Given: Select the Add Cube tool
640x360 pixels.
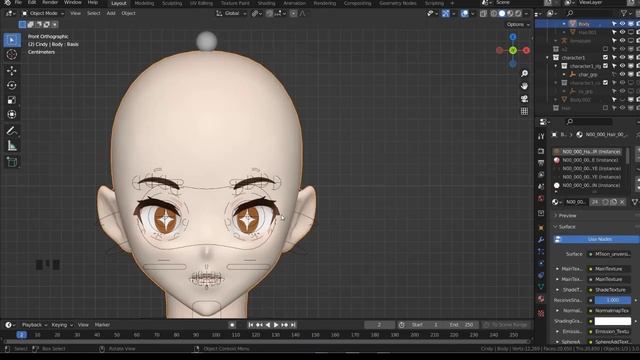Looking at the screenshot, I should (11, 162).
